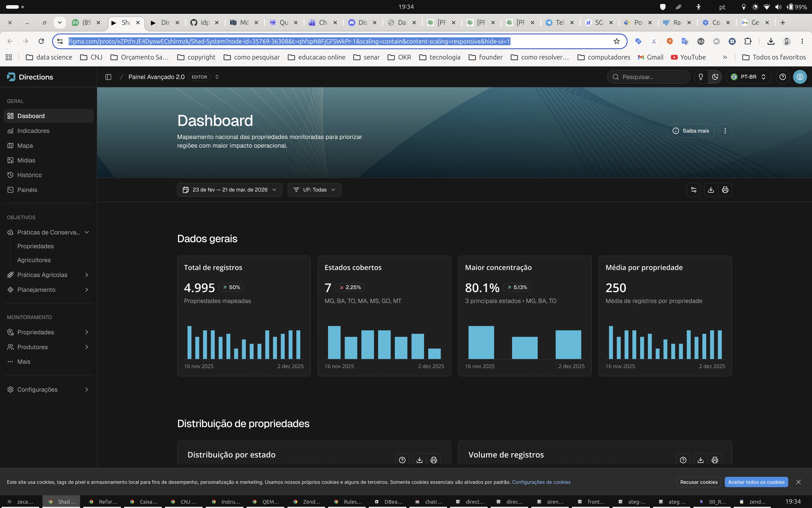
Task: Open the YouTube bookmark
Action: (688, 58)
